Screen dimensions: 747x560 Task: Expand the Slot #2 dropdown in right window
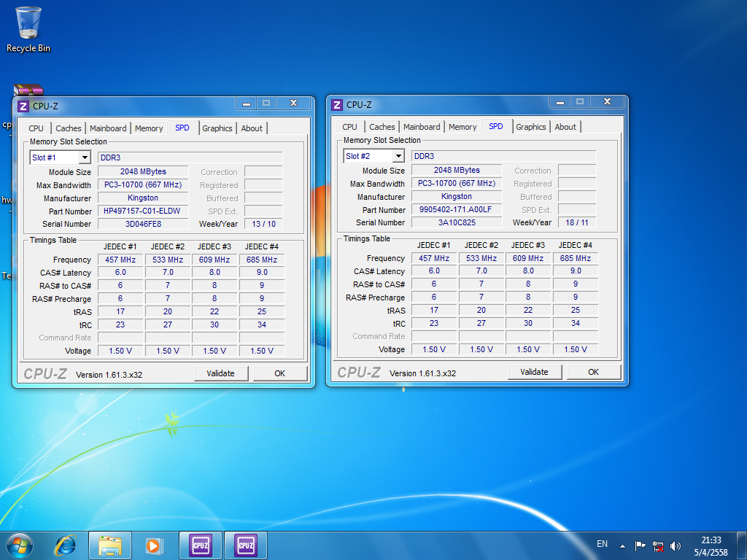tap(398, 156)
